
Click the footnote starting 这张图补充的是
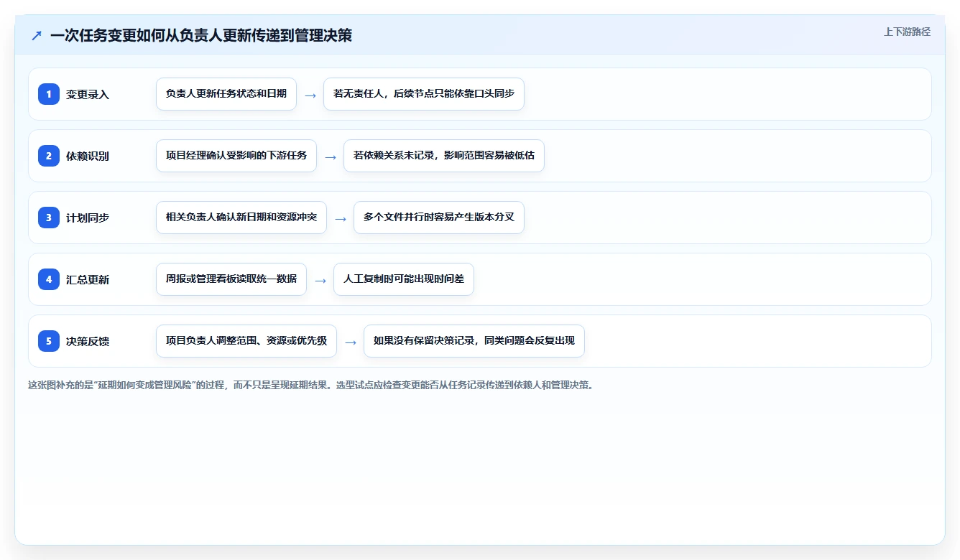pyautogui.click(x=310, y=385)
